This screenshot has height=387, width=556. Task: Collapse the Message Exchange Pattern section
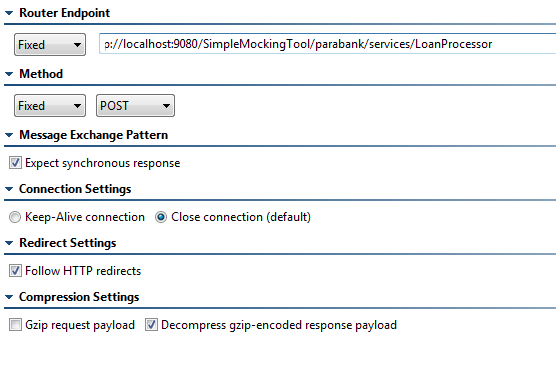tap(9, 135)
